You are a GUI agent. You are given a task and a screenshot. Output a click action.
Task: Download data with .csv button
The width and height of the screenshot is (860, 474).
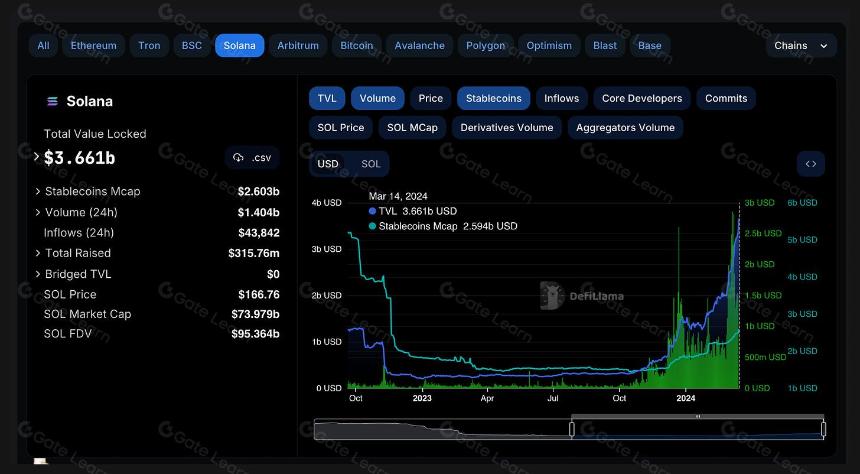pyautogui.click(x=252, y=157)
